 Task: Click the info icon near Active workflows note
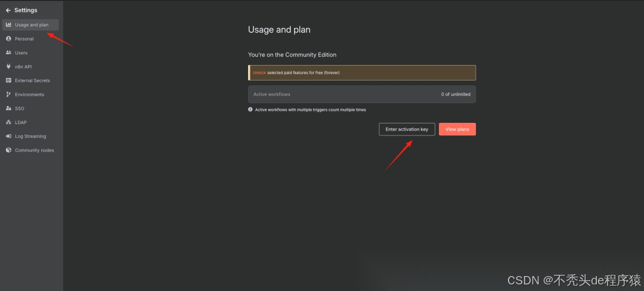point(250,110)
